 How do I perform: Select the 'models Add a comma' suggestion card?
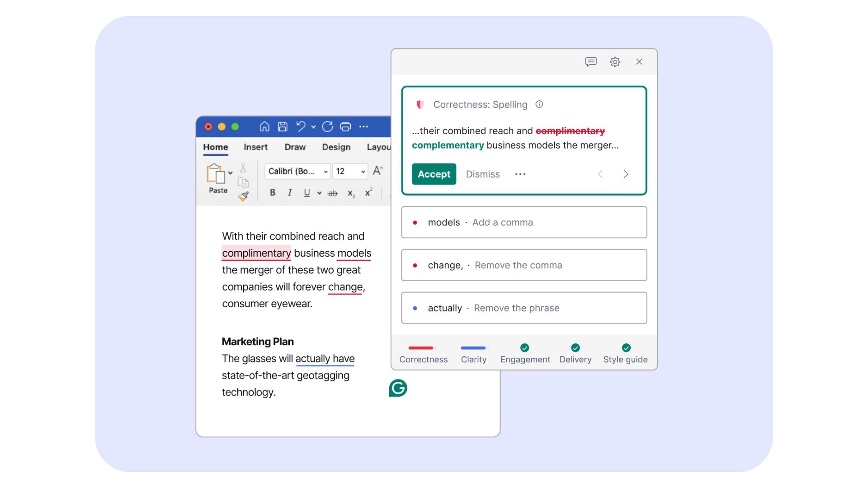click(524, 222)
